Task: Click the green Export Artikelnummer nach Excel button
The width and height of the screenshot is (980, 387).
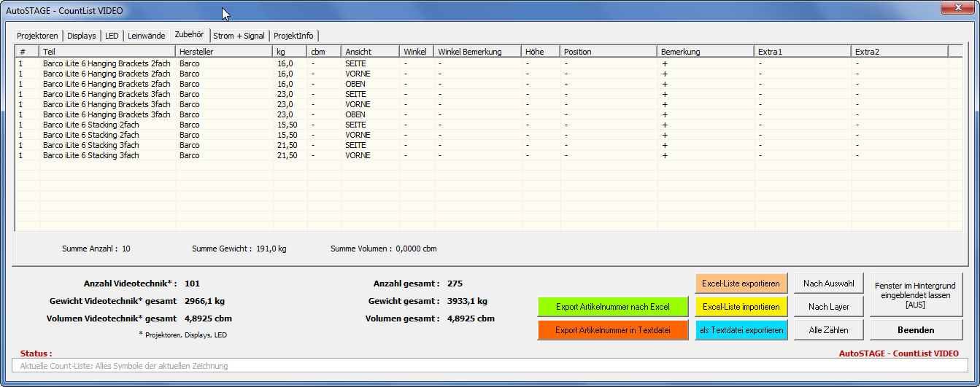Action: click(x=612, y=307)
